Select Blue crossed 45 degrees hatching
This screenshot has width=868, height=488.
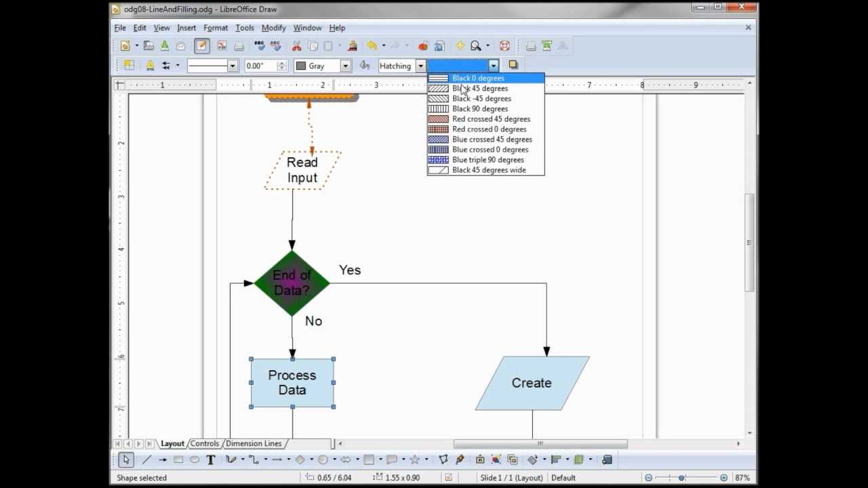click(x=486, y=139)
